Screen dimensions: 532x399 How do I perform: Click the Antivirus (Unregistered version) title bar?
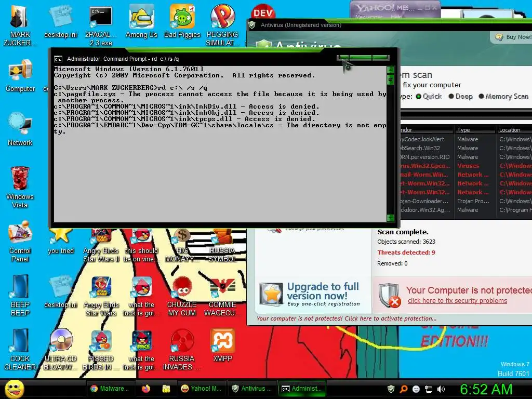click(390, 25)
